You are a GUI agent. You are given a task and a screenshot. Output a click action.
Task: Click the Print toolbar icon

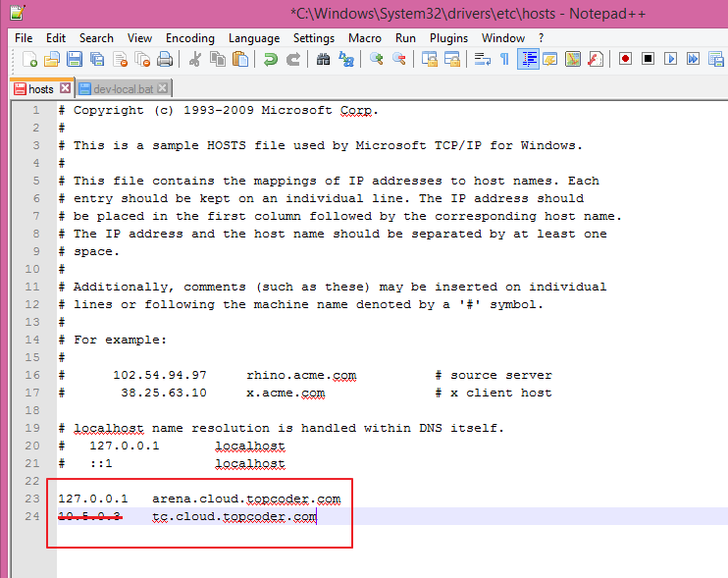(166, 59)
